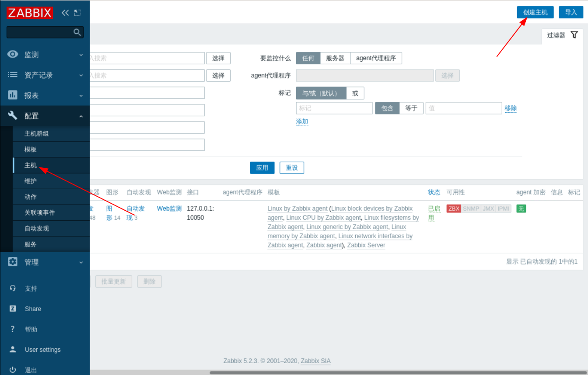588x375 pixels.
Task: Click the User settings person icon
Action: click(x=13, y=349)
